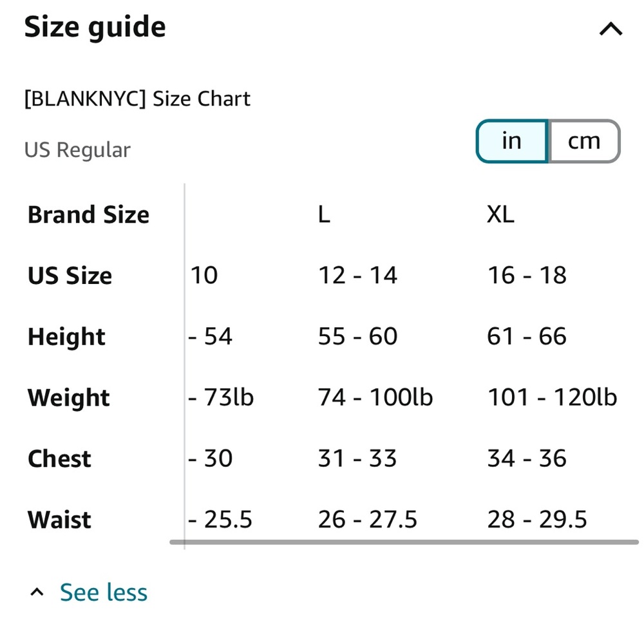Click the Brand Size row label
This screenshot has width=644, height=644.
(x=88, y=214)
